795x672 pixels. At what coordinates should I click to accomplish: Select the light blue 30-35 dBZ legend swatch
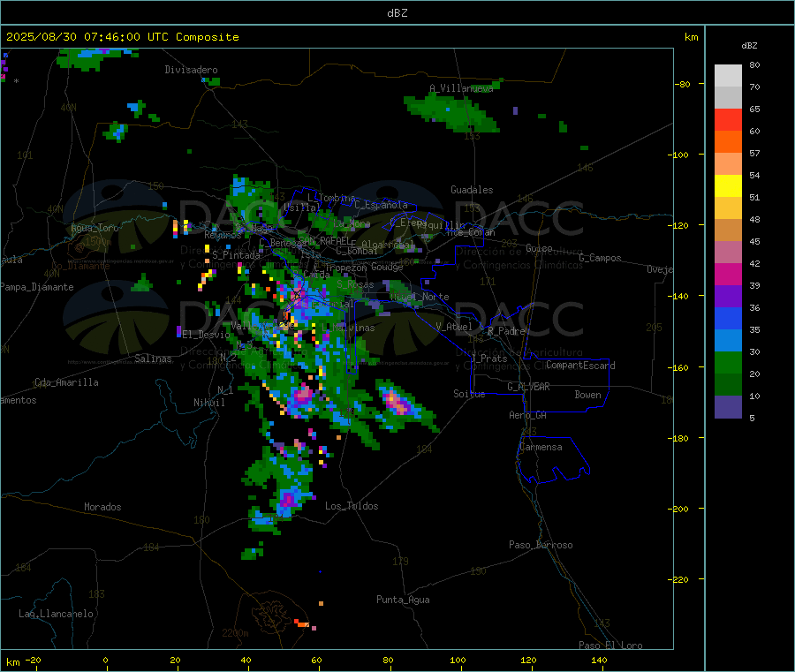pos(728,341)
